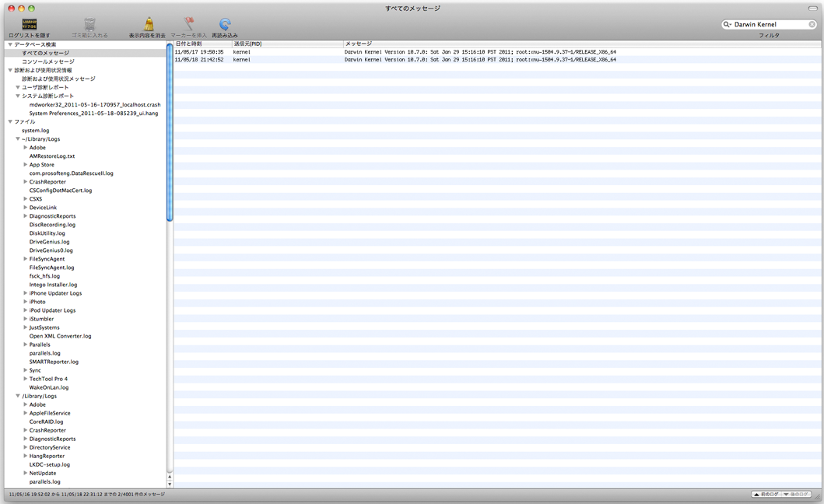Open the mdworker32 localhost.crash report

[95, 104]
